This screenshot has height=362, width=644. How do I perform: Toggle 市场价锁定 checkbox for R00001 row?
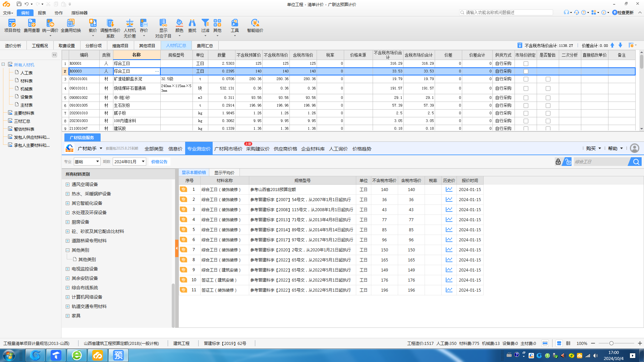click(526, 64)
